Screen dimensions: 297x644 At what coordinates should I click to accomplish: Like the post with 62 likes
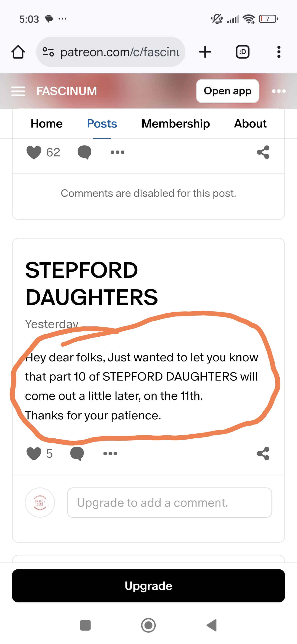(x=34, y=152)
